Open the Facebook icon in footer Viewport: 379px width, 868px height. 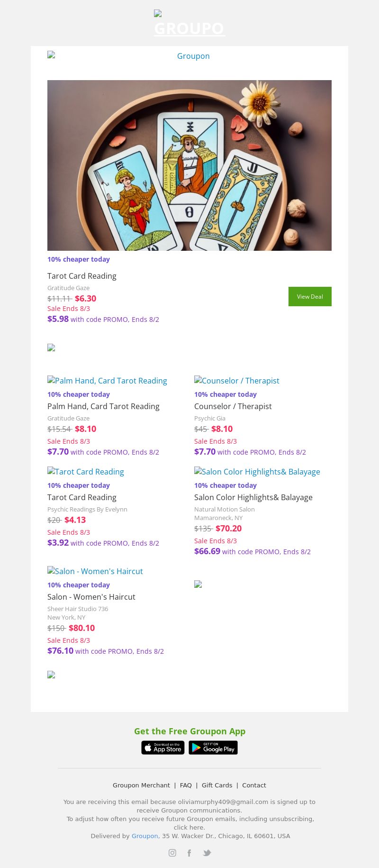pyautogui.click(x=189, y=853)
